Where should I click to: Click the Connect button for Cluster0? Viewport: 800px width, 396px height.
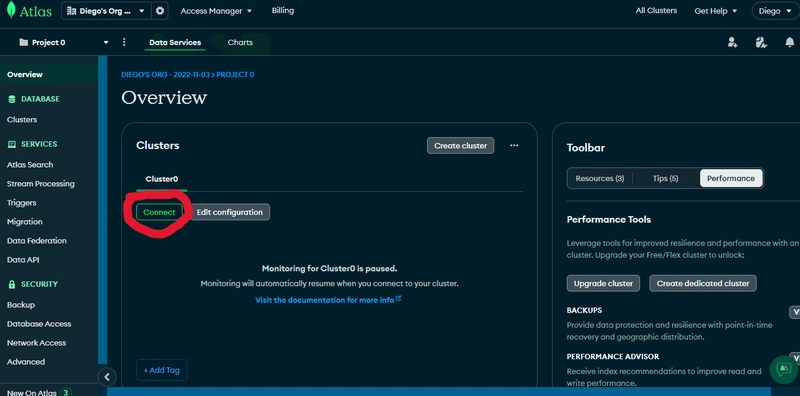tap(159, 212)
